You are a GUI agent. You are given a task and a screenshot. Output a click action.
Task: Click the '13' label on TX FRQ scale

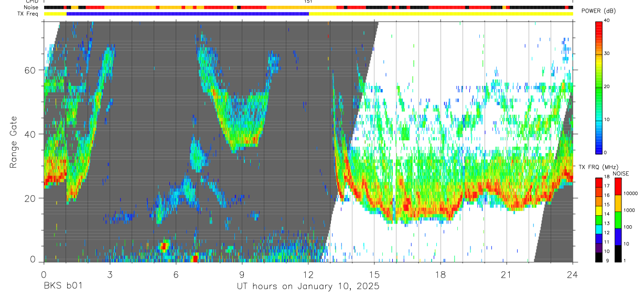[607, 223]
